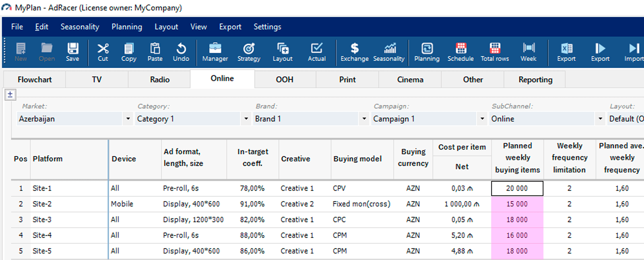Switch to the OOH tab

coord(285,79)
